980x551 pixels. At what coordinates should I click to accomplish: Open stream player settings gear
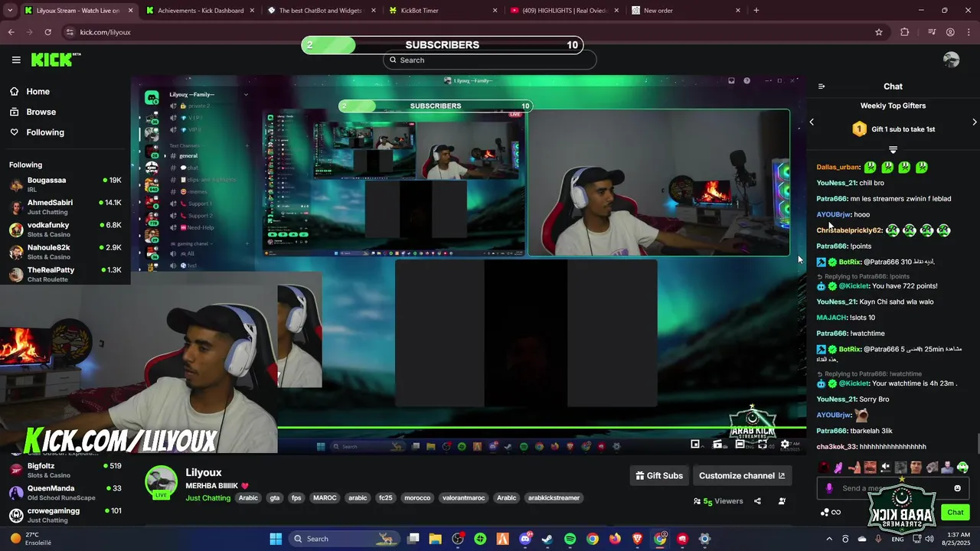pos(785,444)
